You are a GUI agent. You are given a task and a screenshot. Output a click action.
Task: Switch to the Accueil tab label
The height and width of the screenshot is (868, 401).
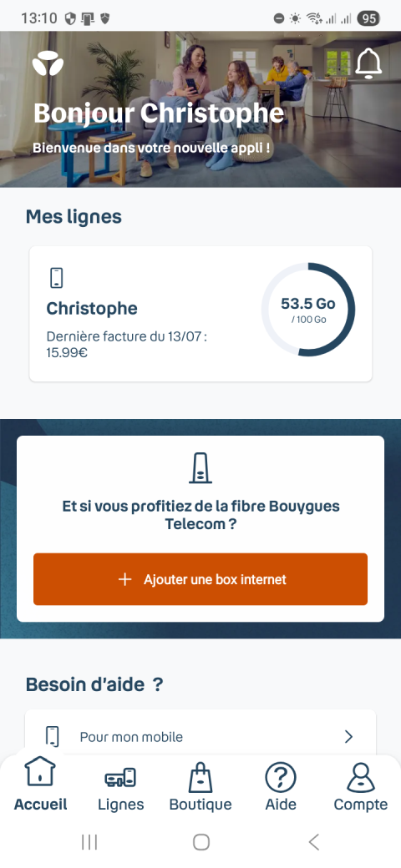(40, 805)
